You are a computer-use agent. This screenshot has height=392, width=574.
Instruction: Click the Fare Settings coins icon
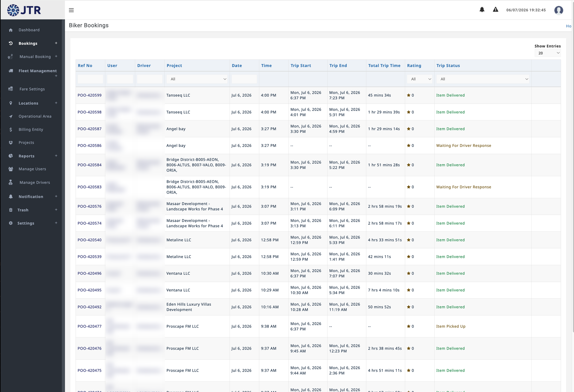coord(11,89)
